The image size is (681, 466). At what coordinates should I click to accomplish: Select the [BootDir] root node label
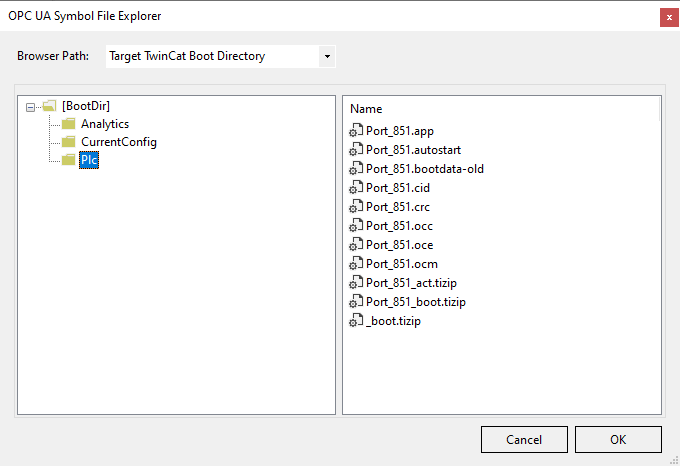click(86, 106)
